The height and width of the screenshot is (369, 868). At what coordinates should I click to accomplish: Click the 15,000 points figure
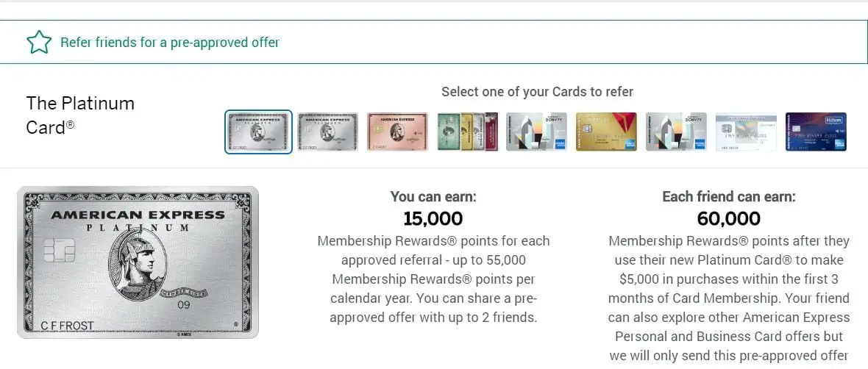pos(433,218)
